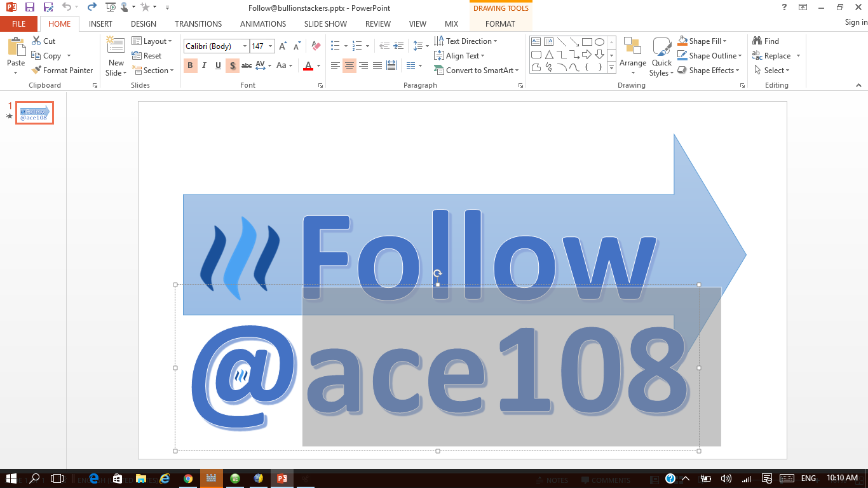Save the presentation from the quick access toolbar
Screen dimensions: 868x488
point(29,8)
